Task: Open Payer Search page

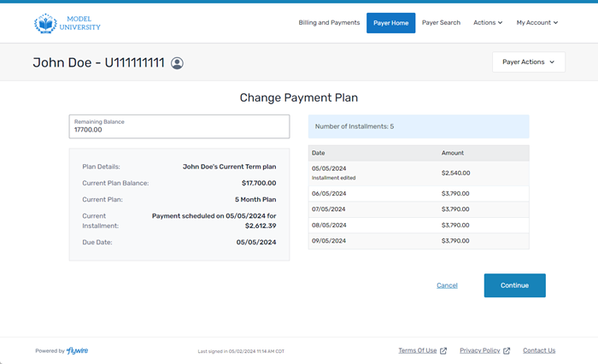Action: (441, 23)
